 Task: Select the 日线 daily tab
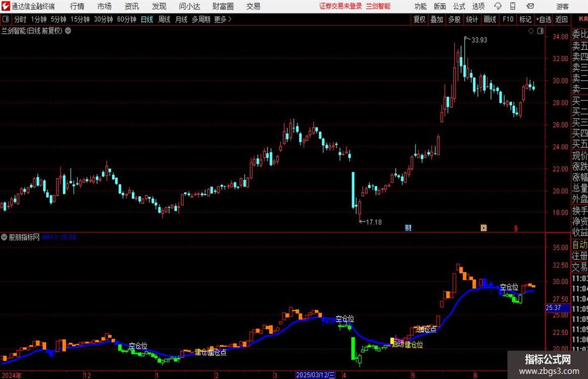tap(147, 19)
